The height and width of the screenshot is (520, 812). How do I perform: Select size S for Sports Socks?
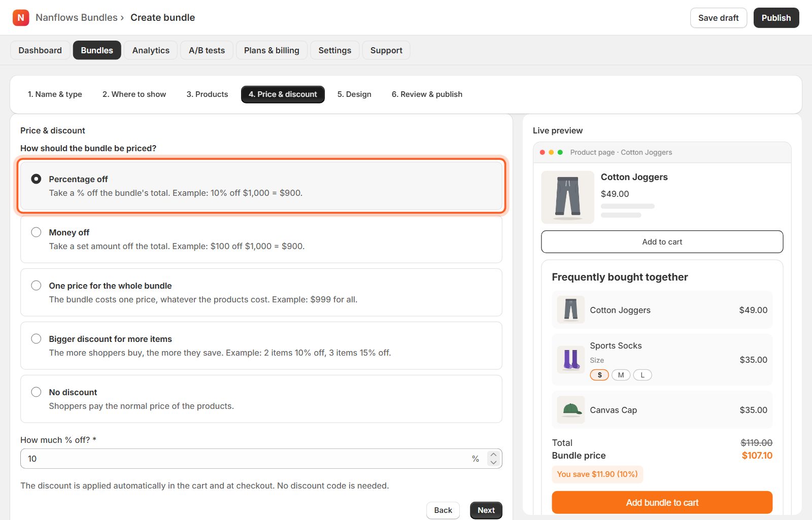pyautogui.click(x=599, y=375)
